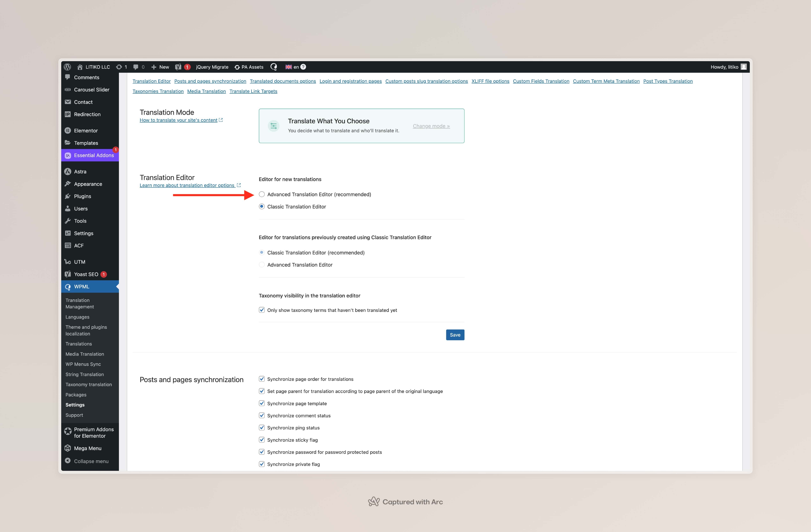Image resolution: width=811 pixels, height=532 pixels.
Task: Click the question mark help icon
Action: click(303, 67)
